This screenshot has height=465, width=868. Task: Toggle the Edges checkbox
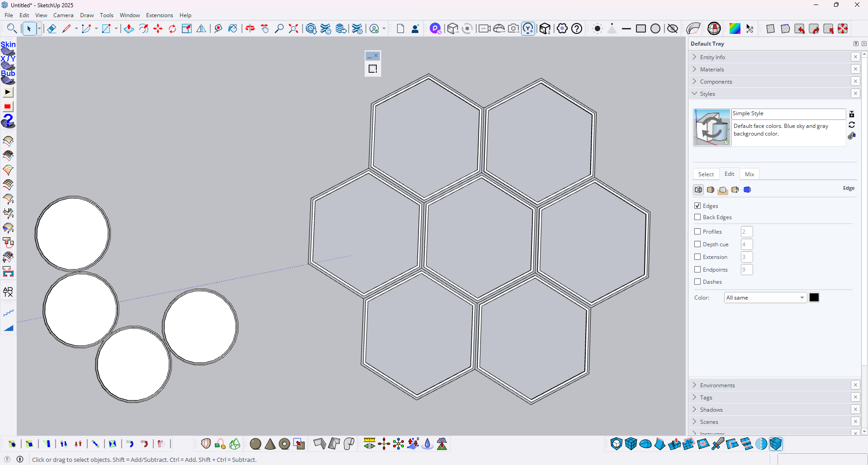(697, 206)
